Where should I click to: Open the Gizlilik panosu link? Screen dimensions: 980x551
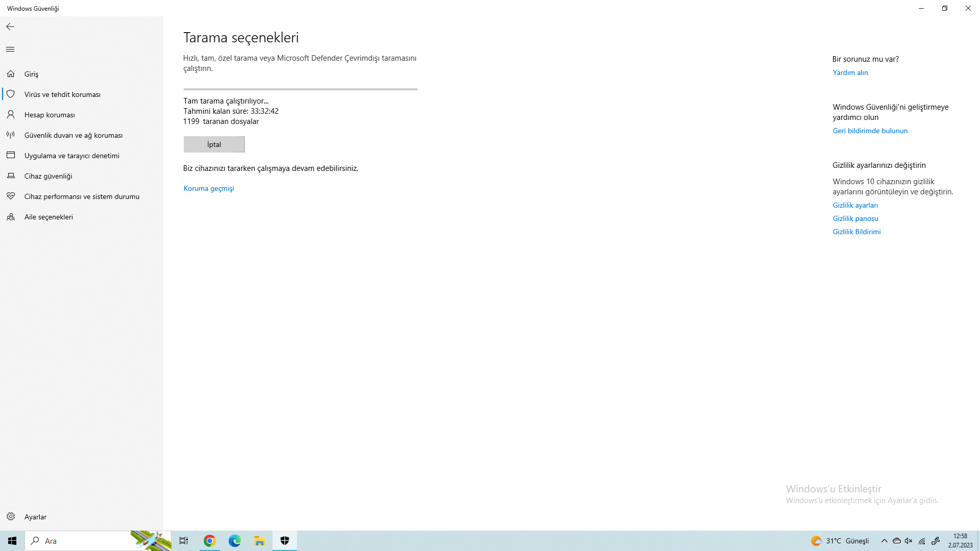point(855,218)
